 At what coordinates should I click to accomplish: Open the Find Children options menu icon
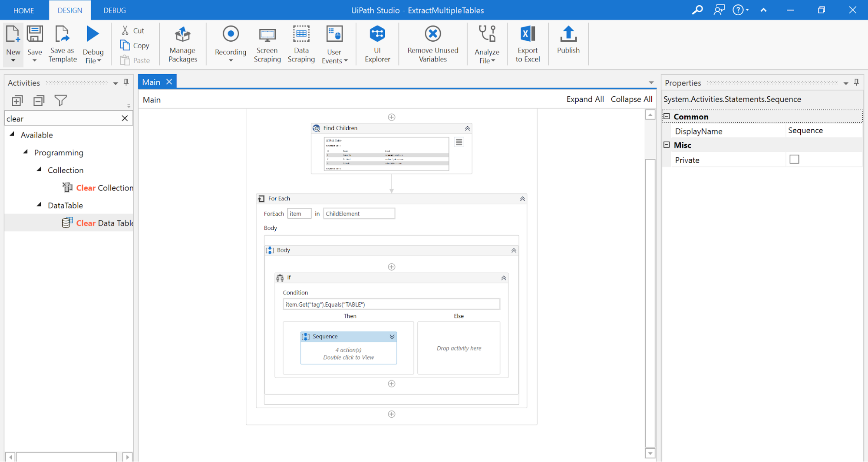pos(459,142)
